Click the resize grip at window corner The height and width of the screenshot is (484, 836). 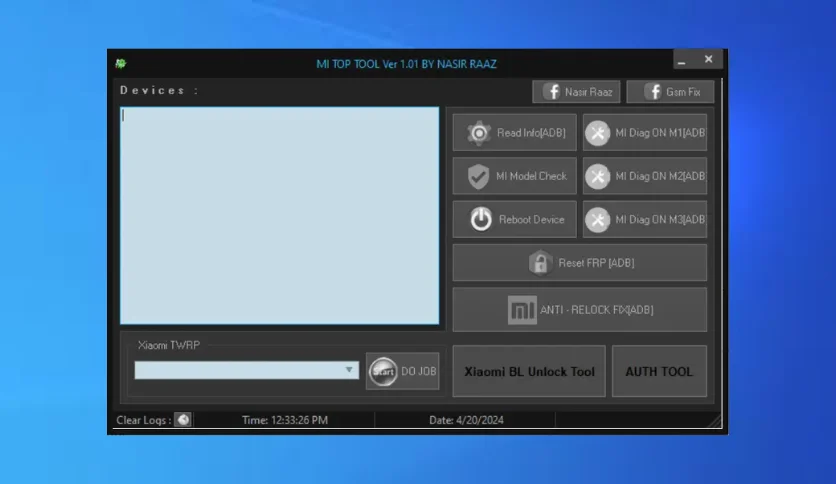point(716,421)
